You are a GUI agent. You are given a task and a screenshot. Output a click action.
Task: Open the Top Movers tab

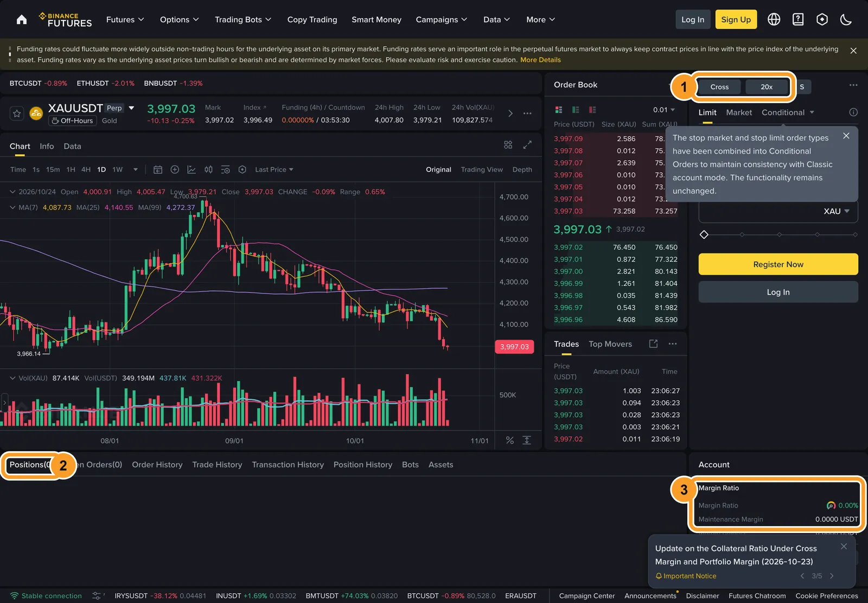point(610,344)
